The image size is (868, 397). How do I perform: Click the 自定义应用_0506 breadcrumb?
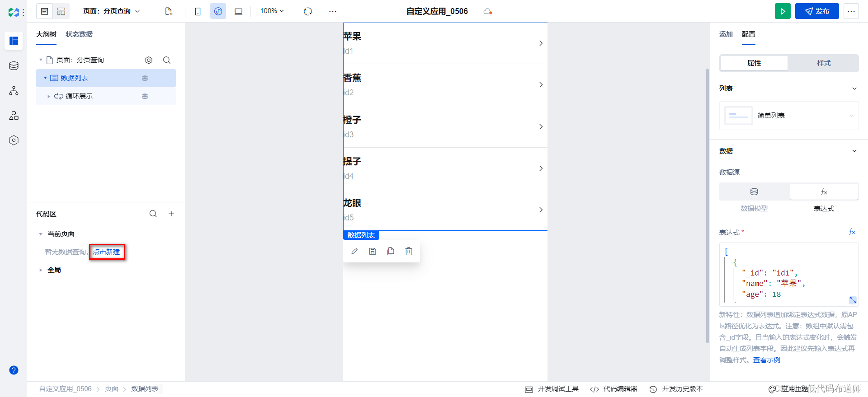tap(65, 389)
